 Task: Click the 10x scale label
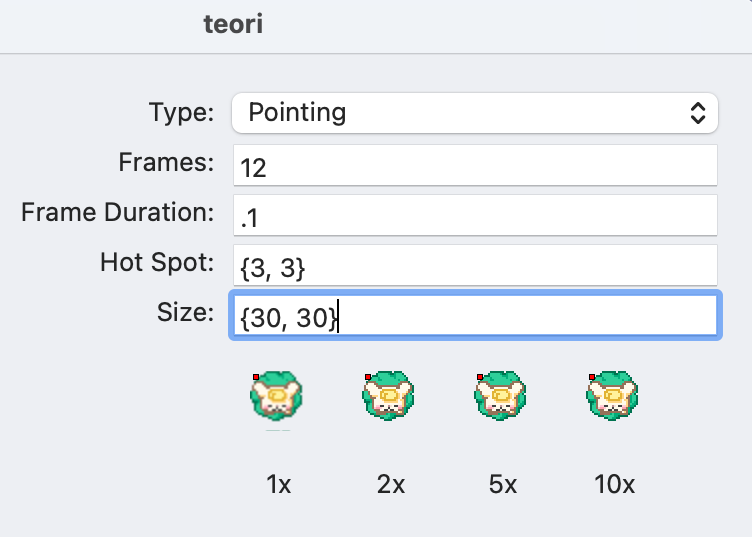tap(614, 484)
